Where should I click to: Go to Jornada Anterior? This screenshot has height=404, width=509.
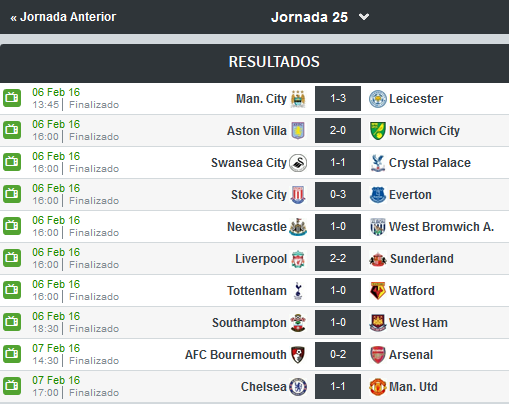pos(63,17)
